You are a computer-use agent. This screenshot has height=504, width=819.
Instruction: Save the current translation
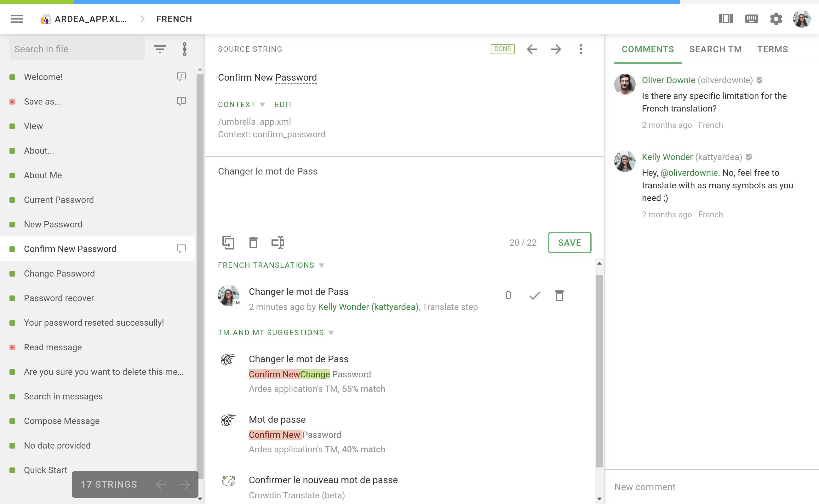click(x=569, y=243)
